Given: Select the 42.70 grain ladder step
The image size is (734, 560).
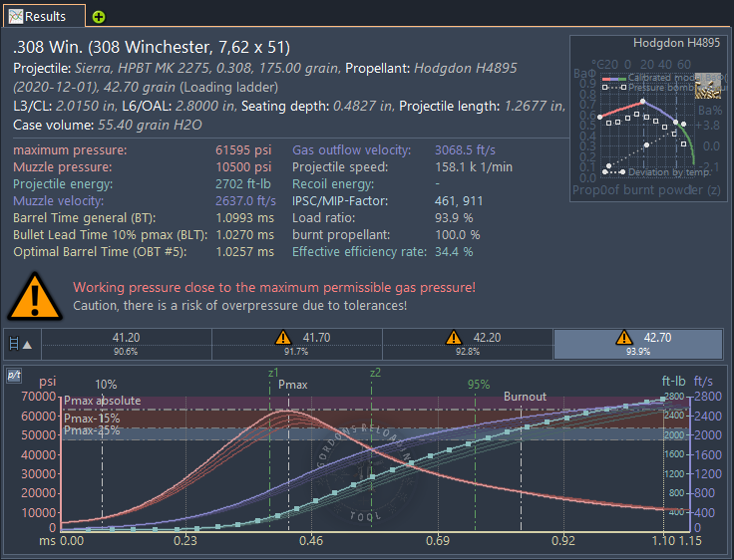Looking at the screenshot, I should [x=638, y=344].
